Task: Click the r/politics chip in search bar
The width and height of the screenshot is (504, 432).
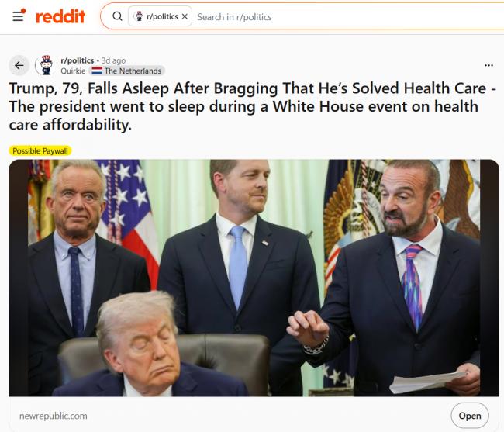Action: point(160,16)
